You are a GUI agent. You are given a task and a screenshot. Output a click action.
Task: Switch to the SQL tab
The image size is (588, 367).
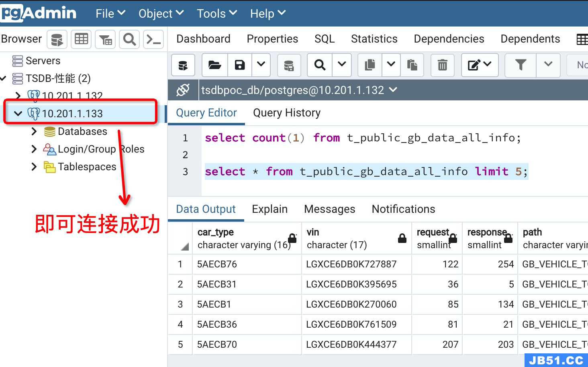point(325,39)
